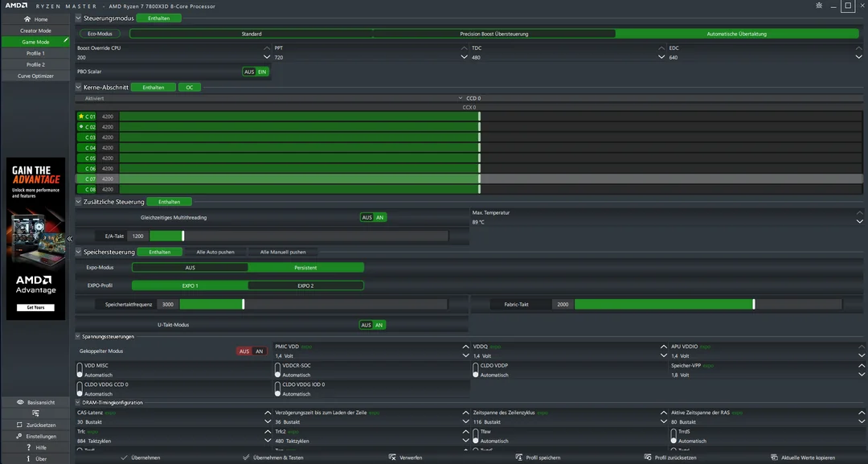868x464 pixels.
Task: Click the Profil zurücksetzen icon
Action: 648,458
